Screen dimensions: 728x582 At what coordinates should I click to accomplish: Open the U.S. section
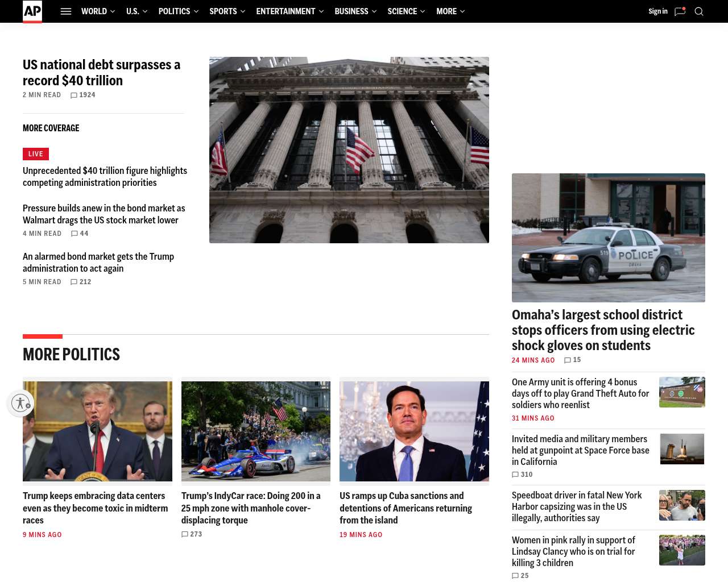[x=133, y=11]
